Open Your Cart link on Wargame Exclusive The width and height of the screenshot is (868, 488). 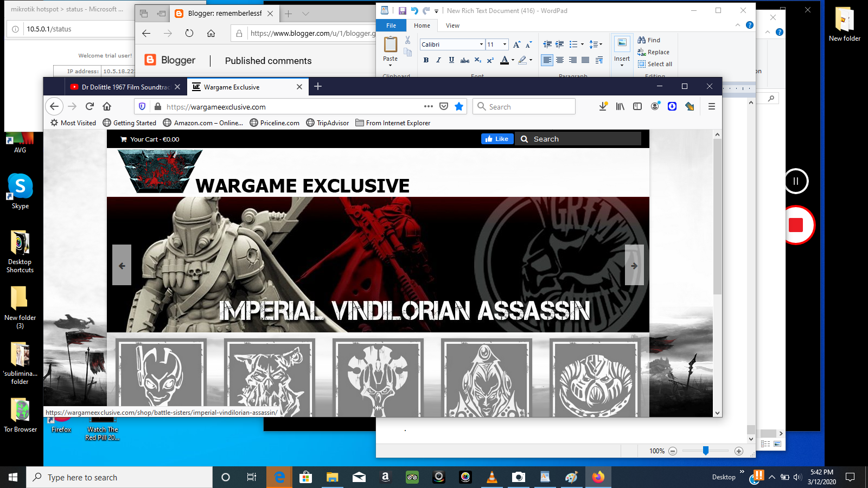point(150,139)
